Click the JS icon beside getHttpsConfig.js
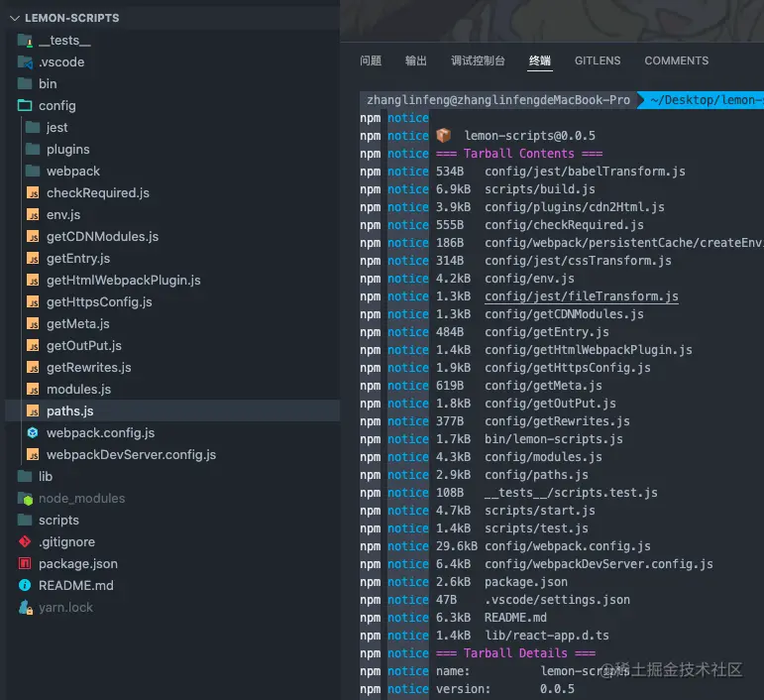Image resolution: width=764 pixels, height=700 pixels. pyautogui.click(x=33, y=302)
